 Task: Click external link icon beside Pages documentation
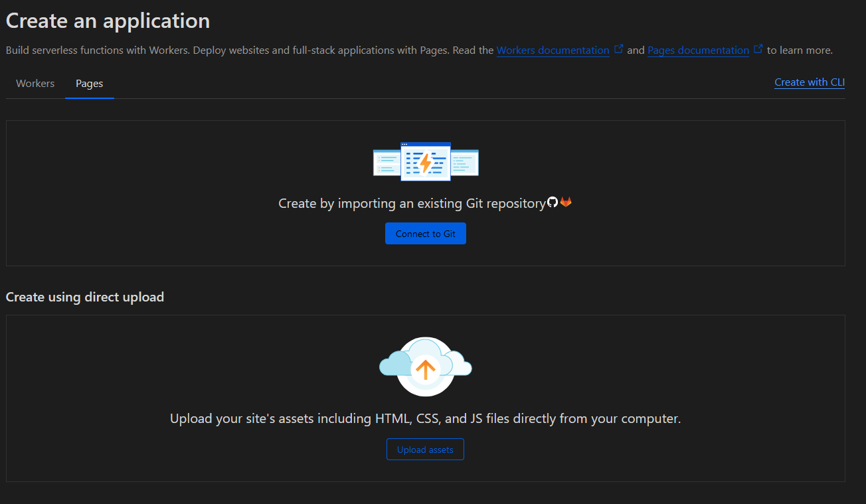pyautogui.click(x=758, y=47)
